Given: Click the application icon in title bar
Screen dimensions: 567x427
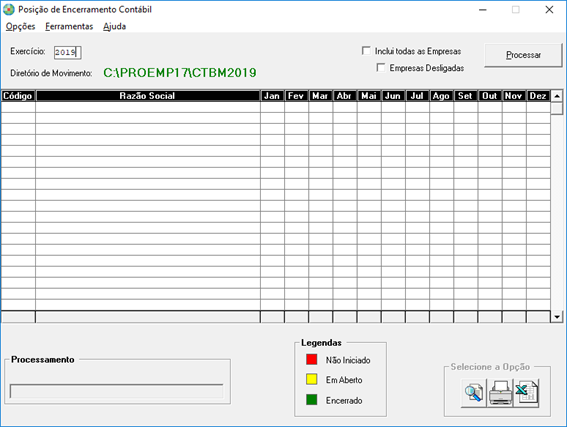Looking at the screenshot, I should click(9, 9).
